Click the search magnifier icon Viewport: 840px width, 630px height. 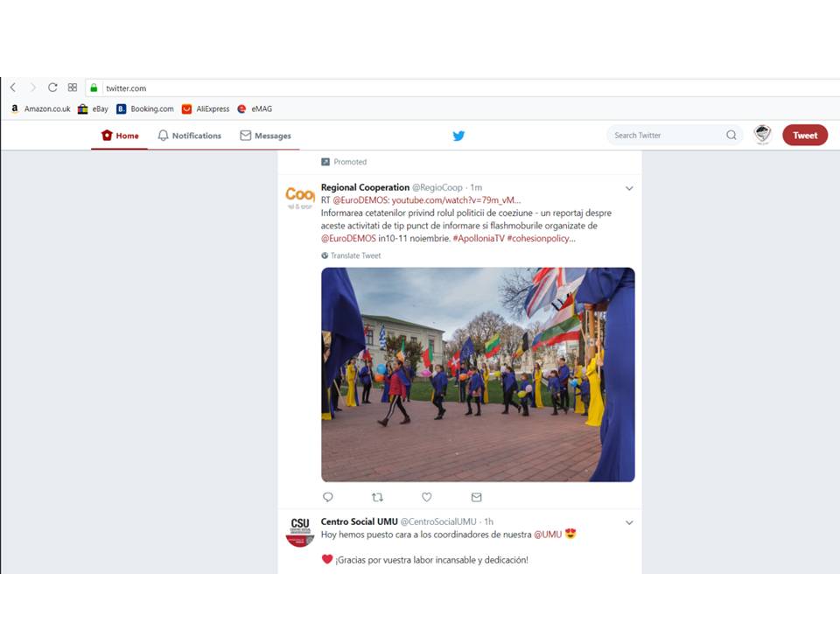(x=731, y=135)
